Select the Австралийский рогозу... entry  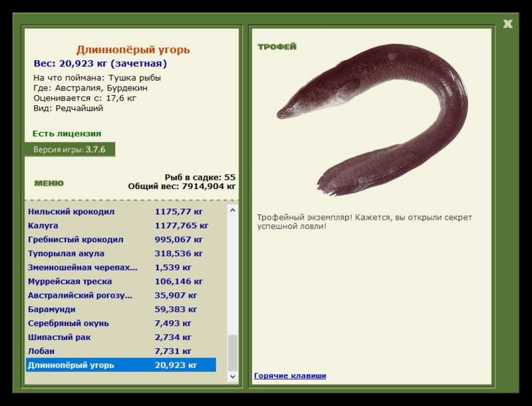click(x=121, y=296)
